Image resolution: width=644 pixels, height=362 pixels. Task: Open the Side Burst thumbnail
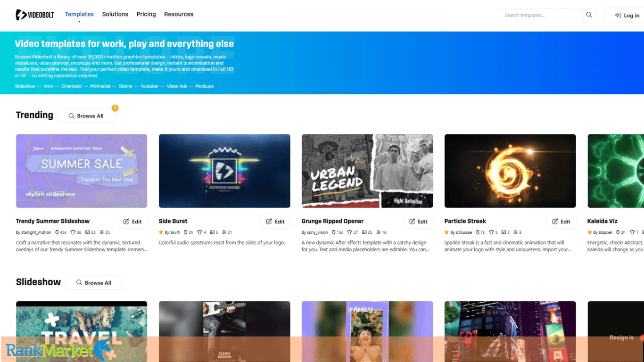coord(224,171)
